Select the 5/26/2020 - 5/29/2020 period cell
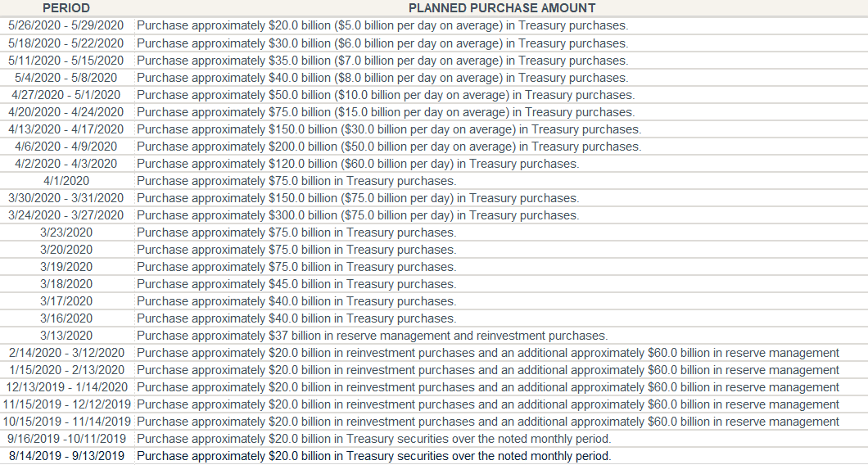Image resolution: width=868 pixels, height=465 pixels. pos(66,25)
